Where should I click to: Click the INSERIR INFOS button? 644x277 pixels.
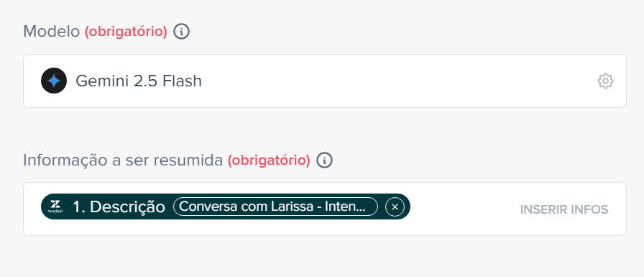coord(564,209)
